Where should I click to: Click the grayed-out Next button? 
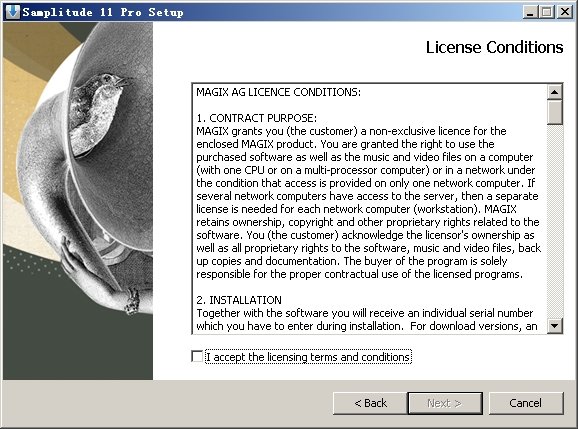click(445, 403)
